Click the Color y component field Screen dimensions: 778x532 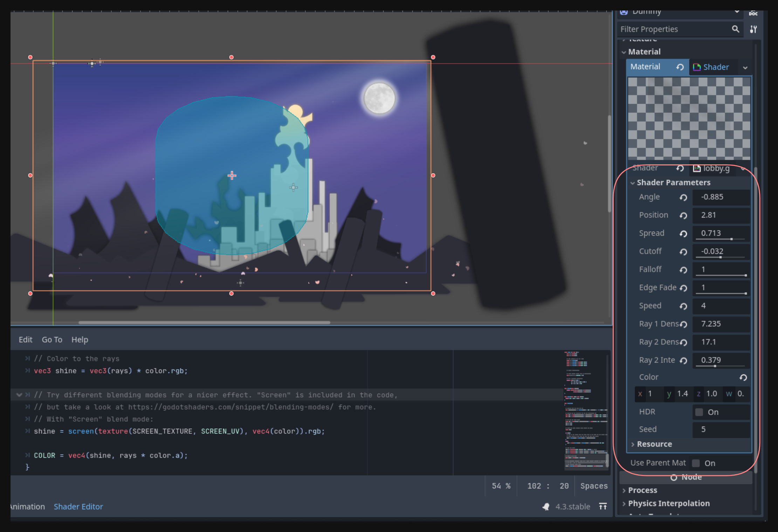click(679, 394)
